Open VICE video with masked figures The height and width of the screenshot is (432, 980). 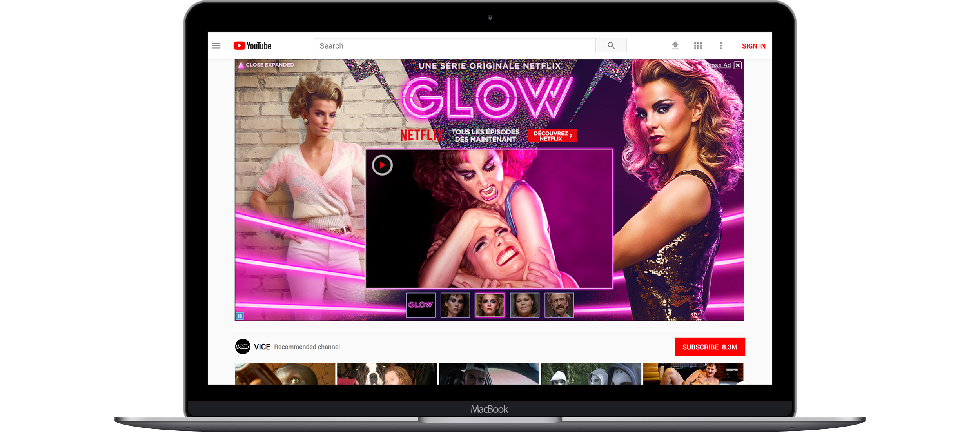[x=591, y=374]
